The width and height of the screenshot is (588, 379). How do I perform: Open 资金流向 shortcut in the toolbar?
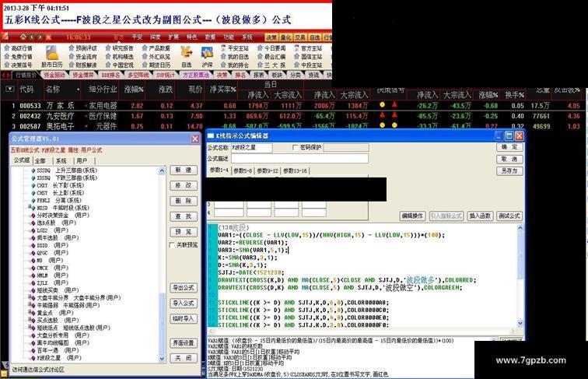coord(83,56)
